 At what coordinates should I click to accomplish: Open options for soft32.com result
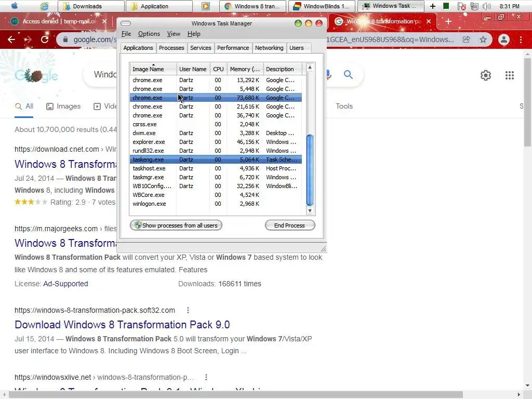pos(188,310)
